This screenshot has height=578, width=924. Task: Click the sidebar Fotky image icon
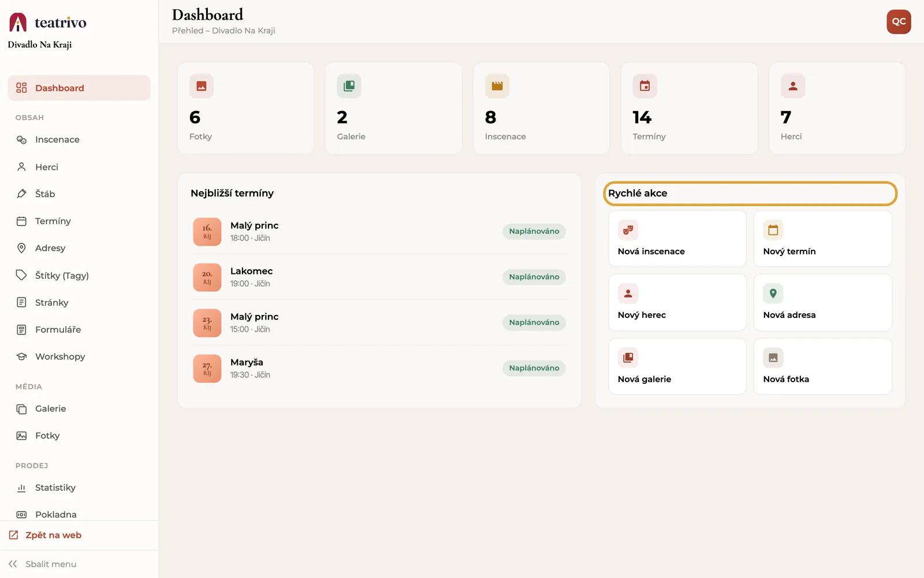[x=21, y=436]
